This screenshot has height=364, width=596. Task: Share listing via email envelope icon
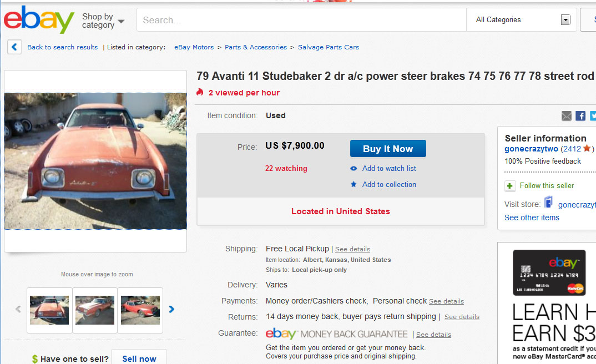567,116
